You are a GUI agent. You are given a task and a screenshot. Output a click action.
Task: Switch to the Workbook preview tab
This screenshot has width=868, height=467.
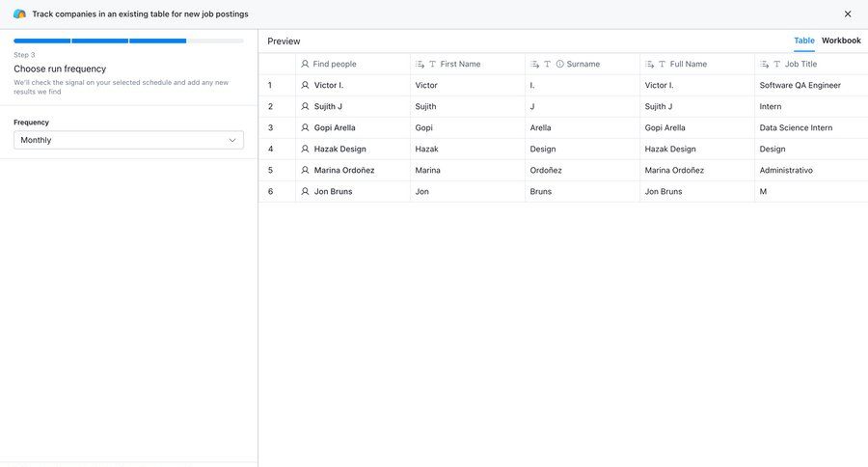841,41
